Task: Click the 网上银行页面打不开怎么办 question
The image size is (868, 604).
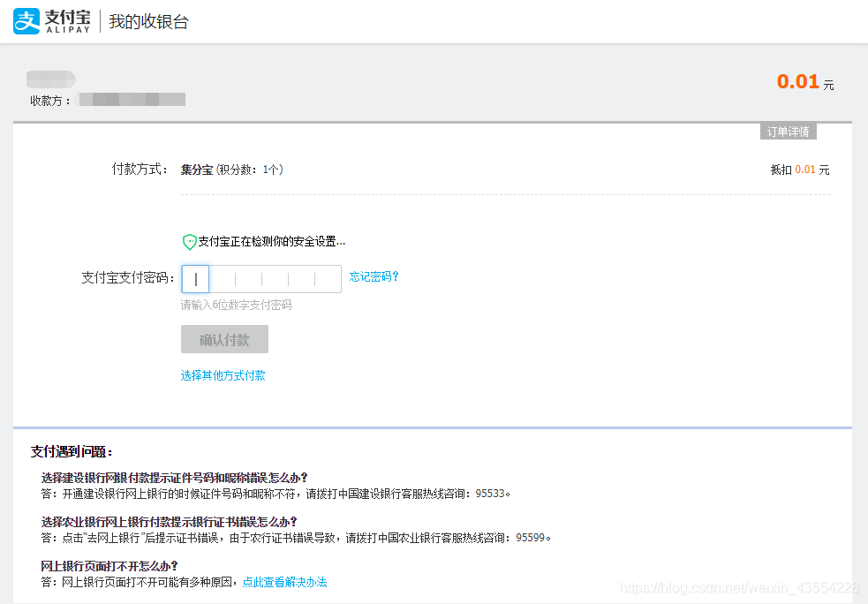Action: pos(109,566)
